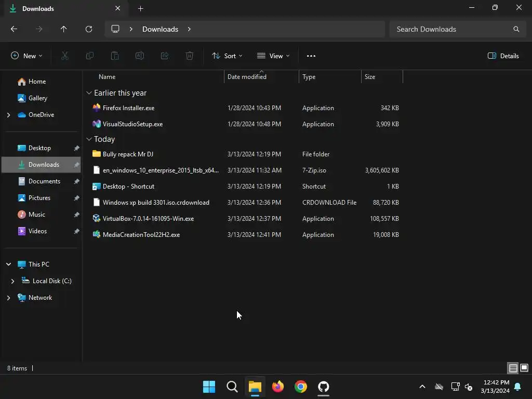Image resolution: width=532 pixels, height=399 pixels.
Task: Collapse the Earlier this year group
Action: [x=89, y=93]
